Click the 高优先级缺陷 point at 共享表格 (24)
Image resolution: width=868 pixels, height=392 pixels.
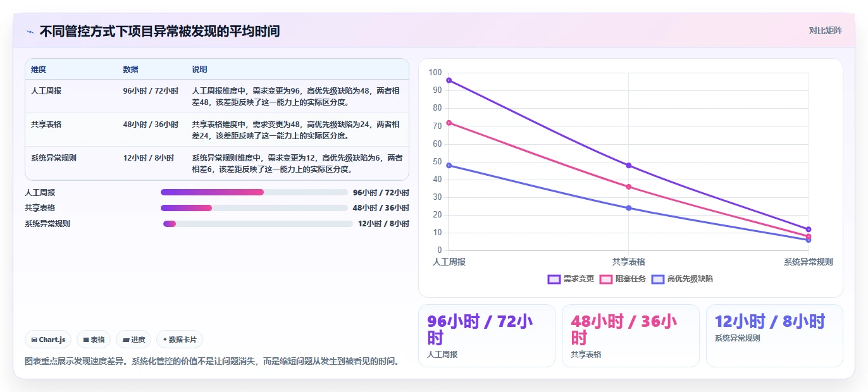629,208
